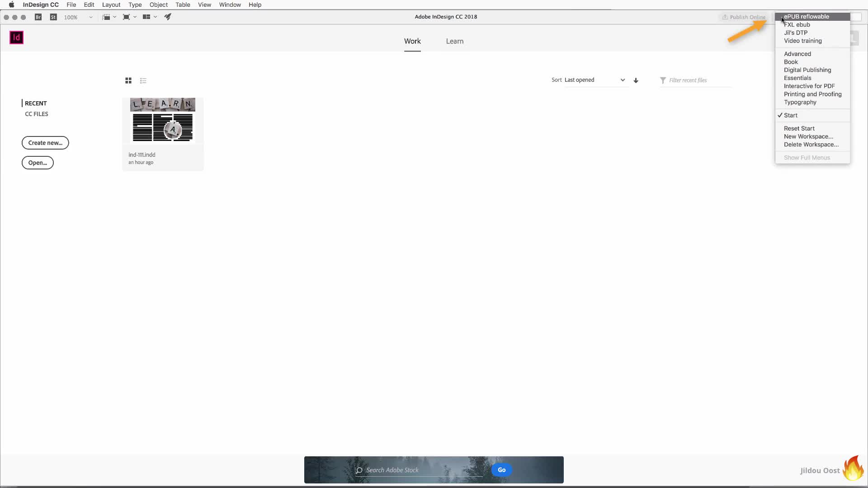Choose Interactive for PDF workspace
868x488 pixels.
[x=812, y=87]
